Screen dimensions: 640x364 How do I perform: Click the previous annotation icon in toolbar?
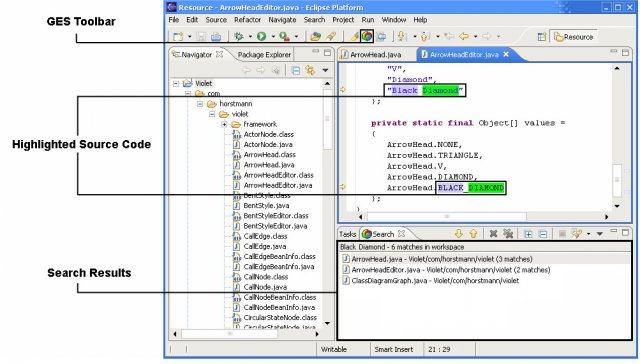tap(425, 37)
